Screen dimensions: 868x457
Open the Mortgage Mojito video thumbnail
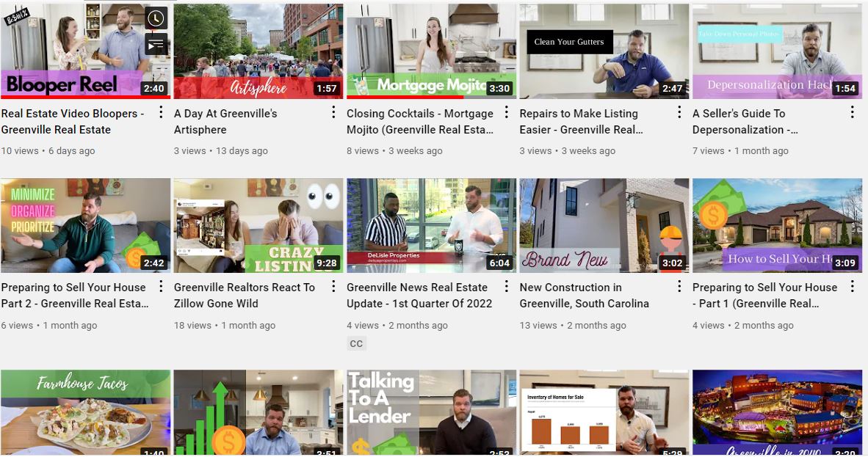431,51
